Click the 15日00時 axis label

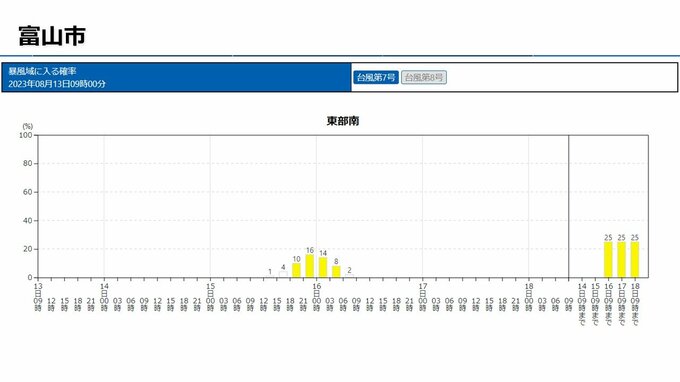click(x=210, y=297)
